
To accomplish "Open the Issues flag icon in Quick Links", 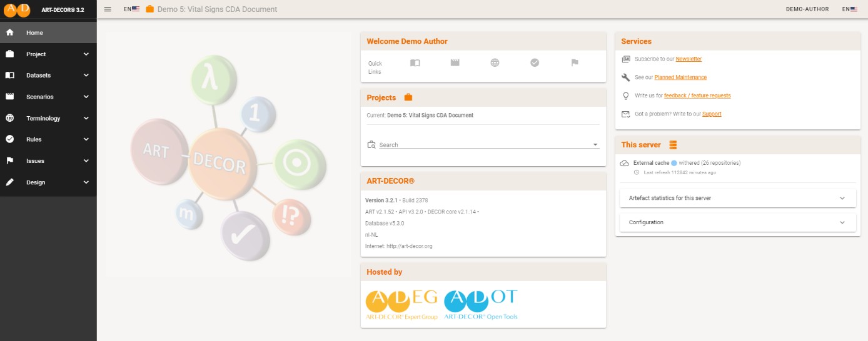I will tap(575, 63).
